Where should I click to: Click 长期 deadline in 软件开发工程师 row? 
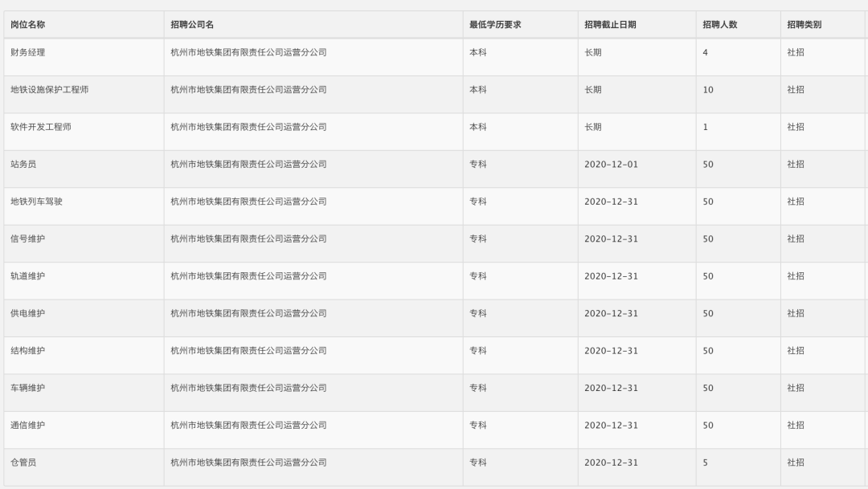tap(593, 127)
